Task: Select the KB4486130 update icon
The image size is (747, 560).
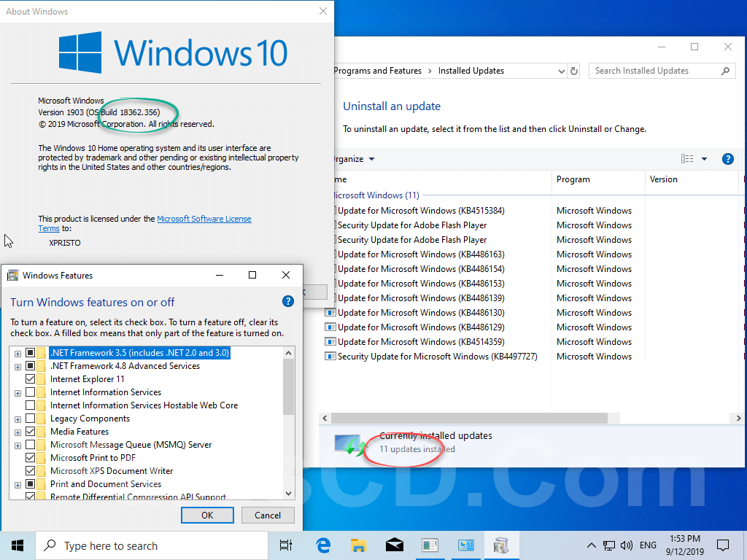Action: tap(330, 313)
